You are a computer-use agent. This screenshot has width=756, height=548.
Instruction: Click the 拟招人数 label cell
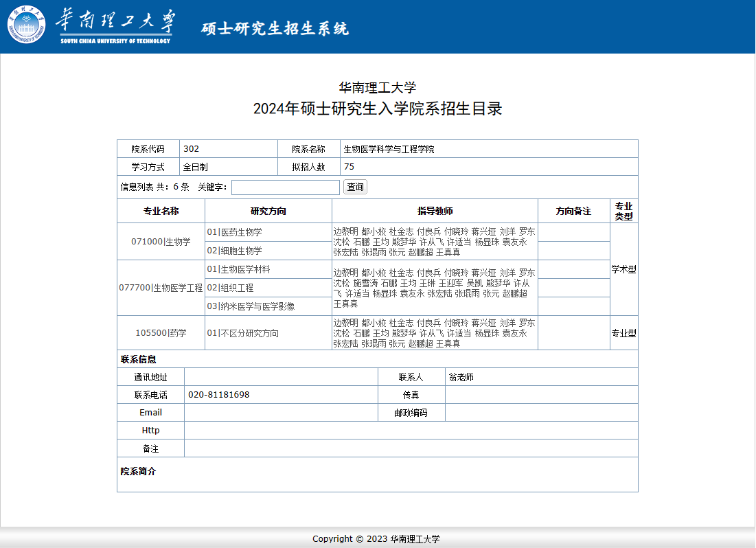(x=308, y=167)
